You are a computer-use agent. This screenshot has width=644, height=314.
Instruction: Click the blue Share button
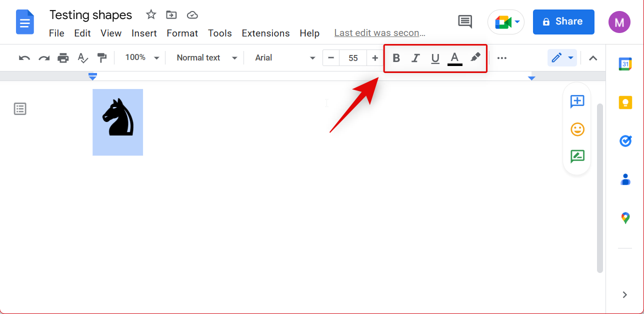point(563,21)
